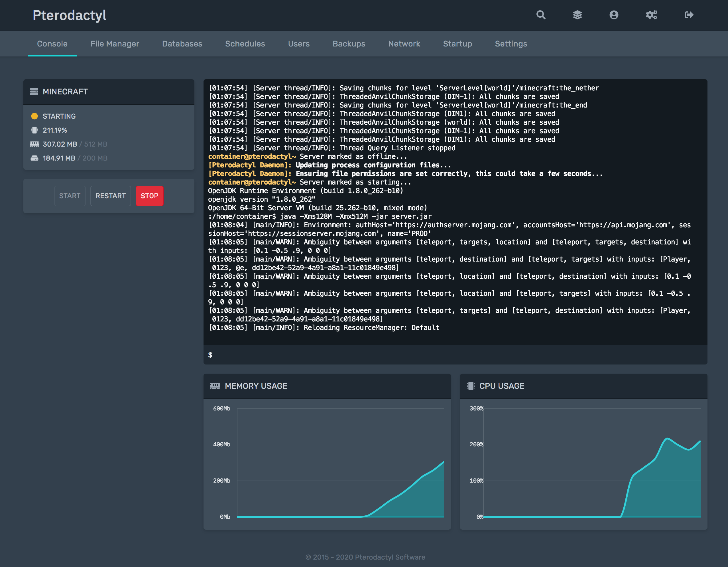Click the search magnifier icon
The width and height of the screenshot is (728, 567).
point(541,15)
